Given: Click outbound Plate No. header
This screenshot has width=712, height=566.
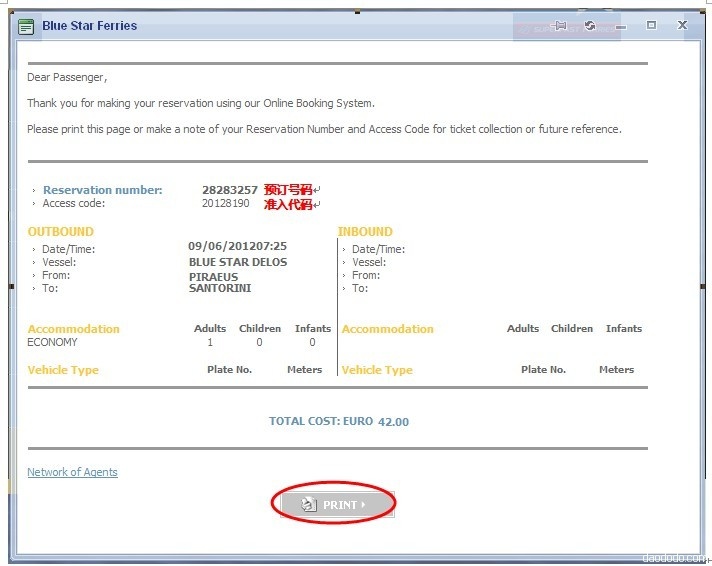Looking at the screenshot, I should [229, 370].
